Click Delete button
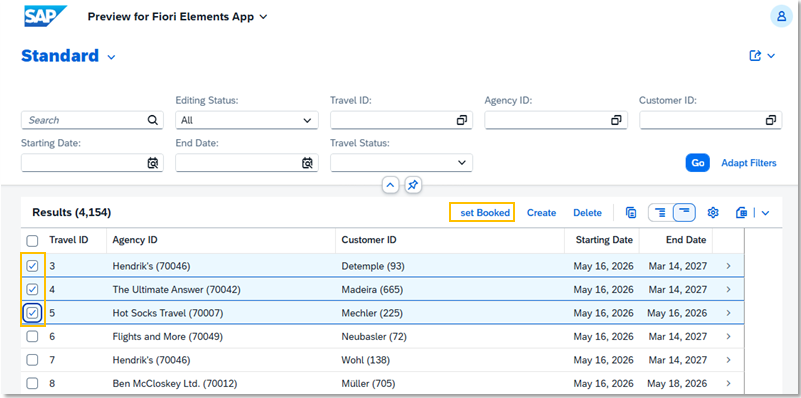Viewport: 801px width, 398px height. click(587, 213)
